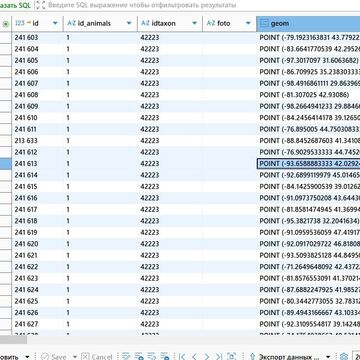Expand the SQL filter panel icon

[40, 5]
